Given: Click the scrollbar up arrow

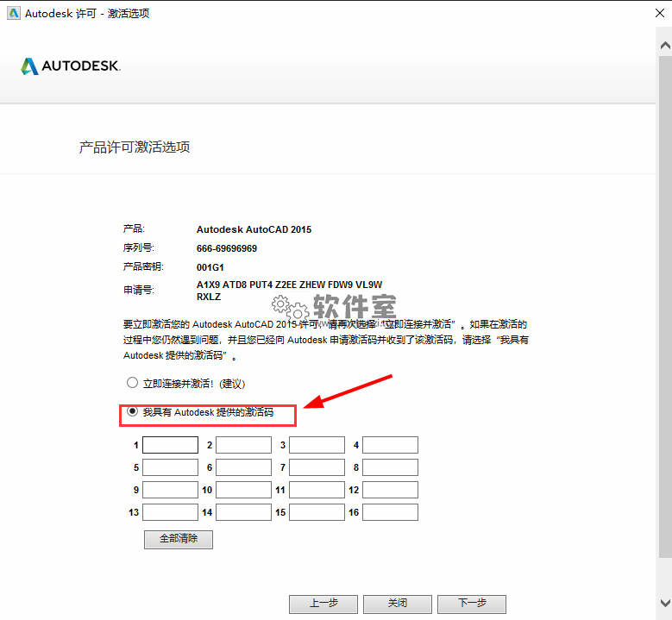Looking at the screenshot, I should (665, 45).
